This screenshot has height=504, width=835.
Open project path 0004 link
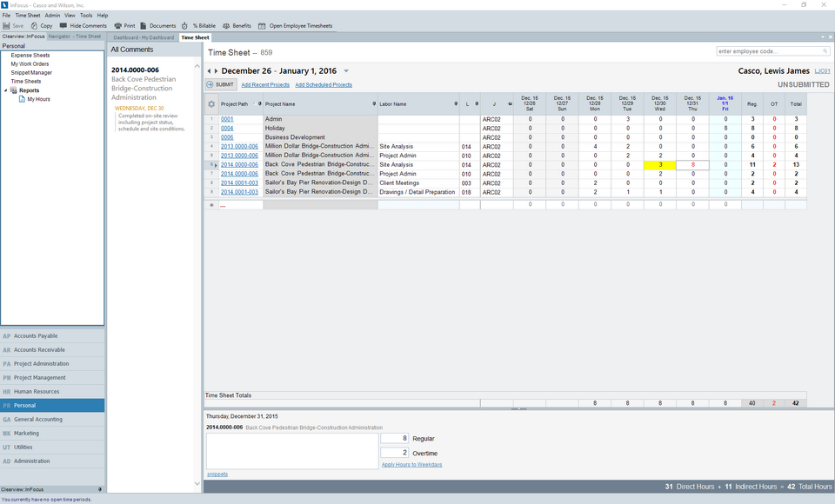(227, 129)
